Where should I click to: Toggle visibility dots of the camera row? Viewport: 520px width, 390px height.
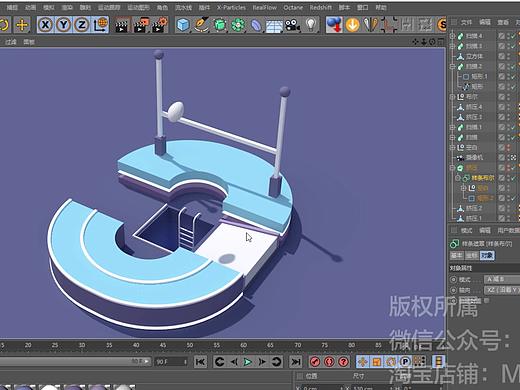coord(509,157)
